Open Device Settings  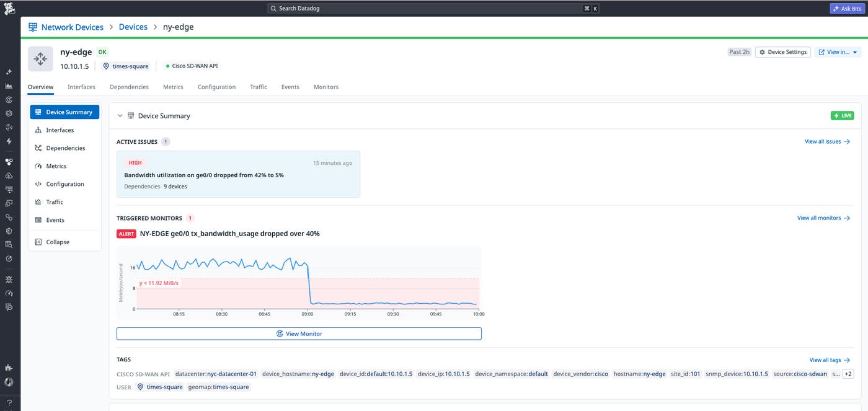coord(783,52)
